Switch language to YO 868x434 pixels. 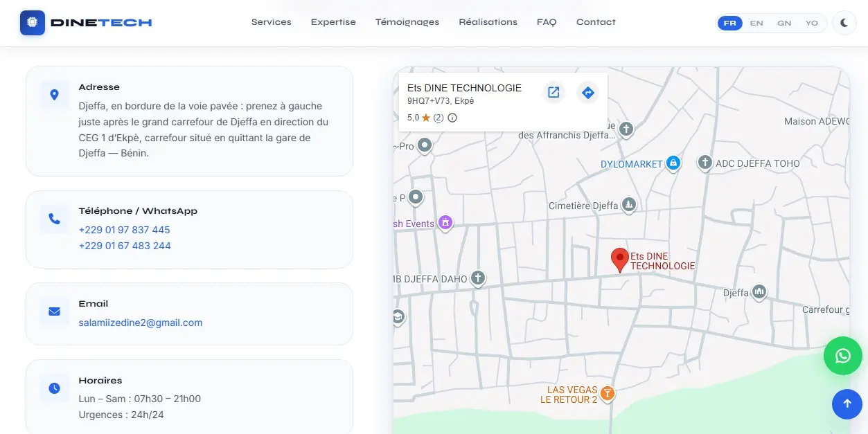811,23
